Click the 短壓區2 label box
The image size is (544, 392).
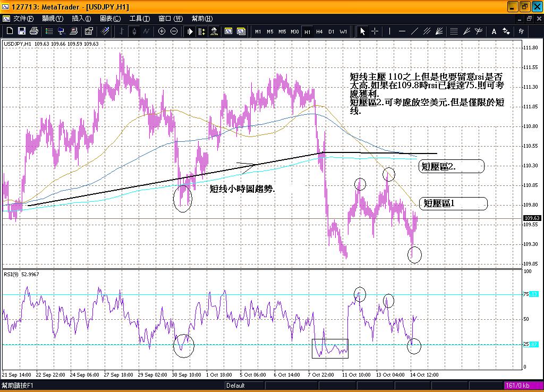coord(451,166)
